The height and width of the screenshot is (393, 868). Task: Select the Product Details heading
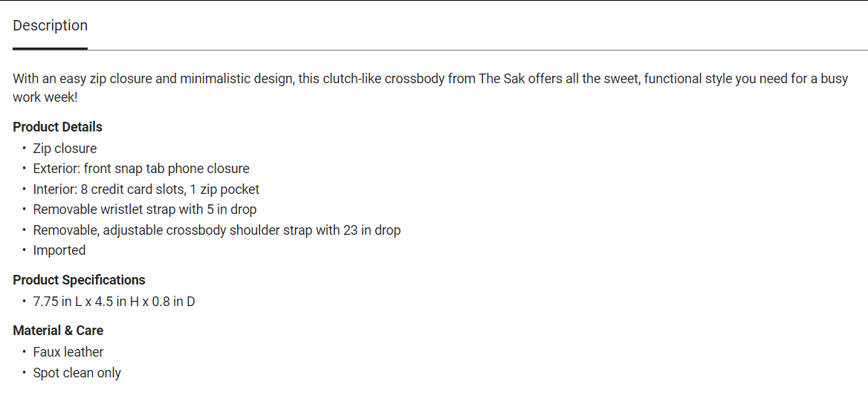(57, 127)
